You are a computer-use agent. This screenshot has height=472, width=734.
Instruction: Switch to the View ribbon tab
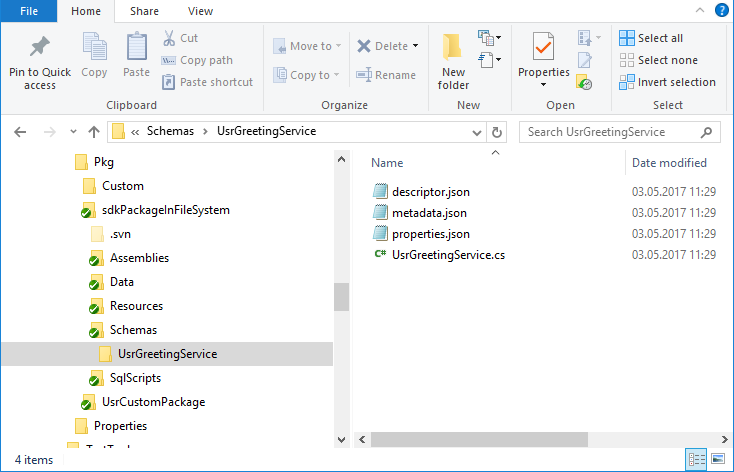coord(200,11)
